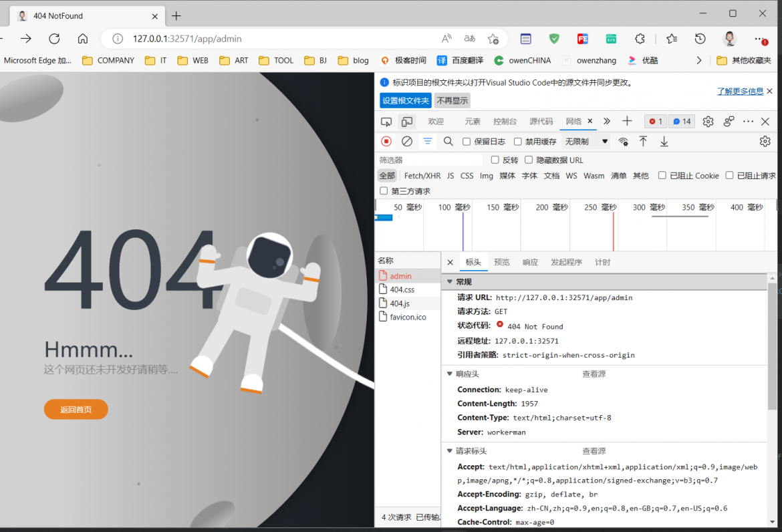
Task: Show the red error count badge
Action: [x=655, y=122]
